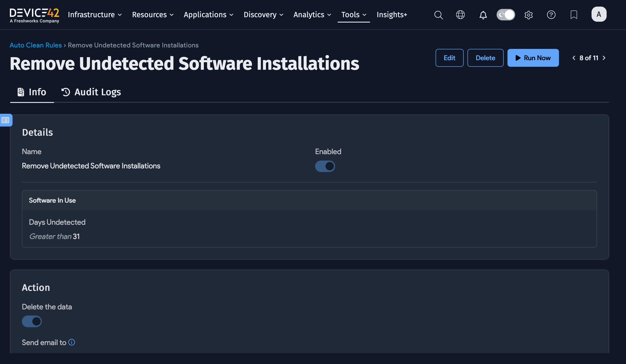The height and width of the screenshot is (364, 626).
Task: Expand the Tools menu
Action: (354, 15)
